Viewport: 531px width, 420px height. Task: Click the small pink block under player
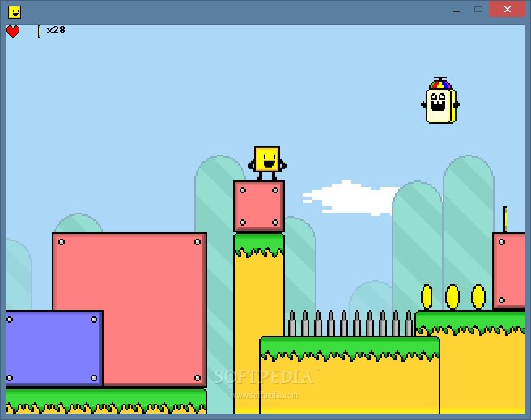(259, 206)
